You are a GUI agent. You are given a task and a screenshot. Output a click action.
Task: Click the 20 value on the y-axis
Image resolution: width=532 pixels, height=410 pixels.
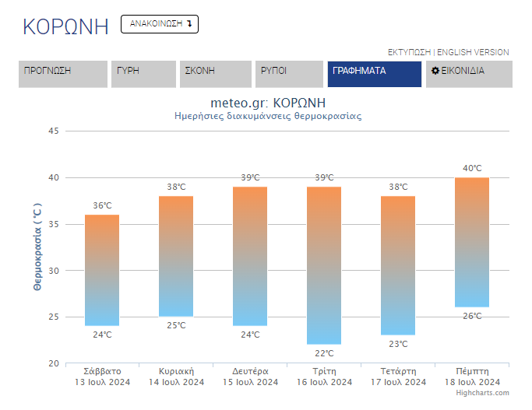(x=54, y=363)
